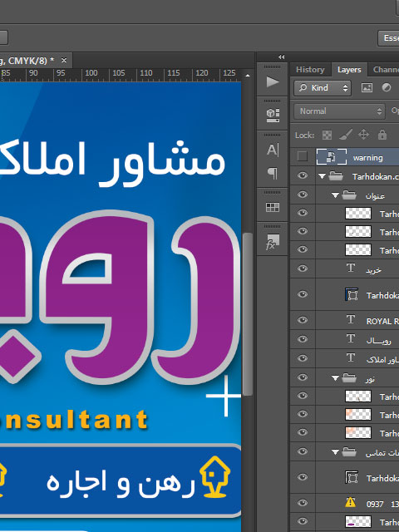Screen dimensions: 399x532
Task: Hide the نور group via eye icon
Action: [303, 377]
